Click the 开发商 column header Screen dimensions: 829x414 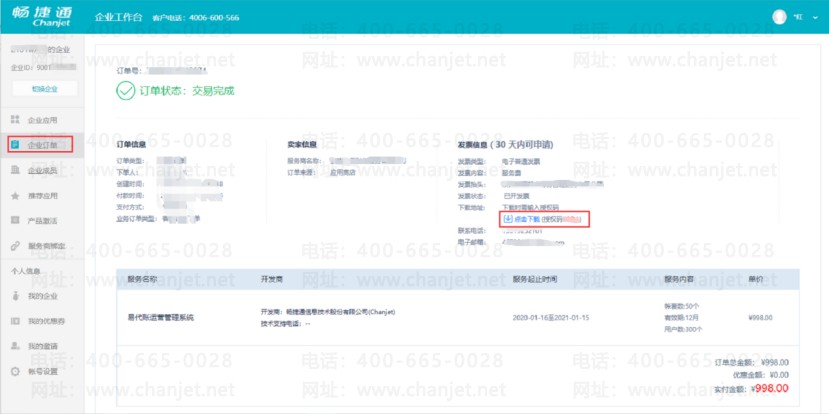tap(272, 279)
